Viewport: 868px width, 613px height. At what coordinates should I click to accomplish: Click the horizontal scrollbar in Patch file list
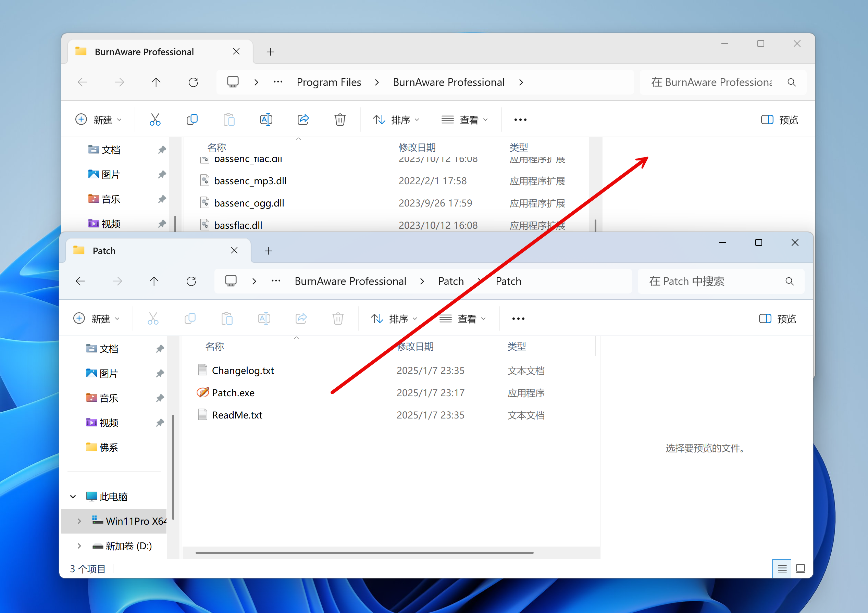(x=364, y=553)
